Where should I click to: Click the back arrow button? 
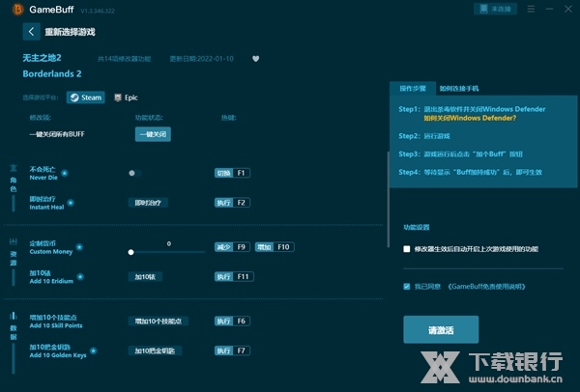31,32
